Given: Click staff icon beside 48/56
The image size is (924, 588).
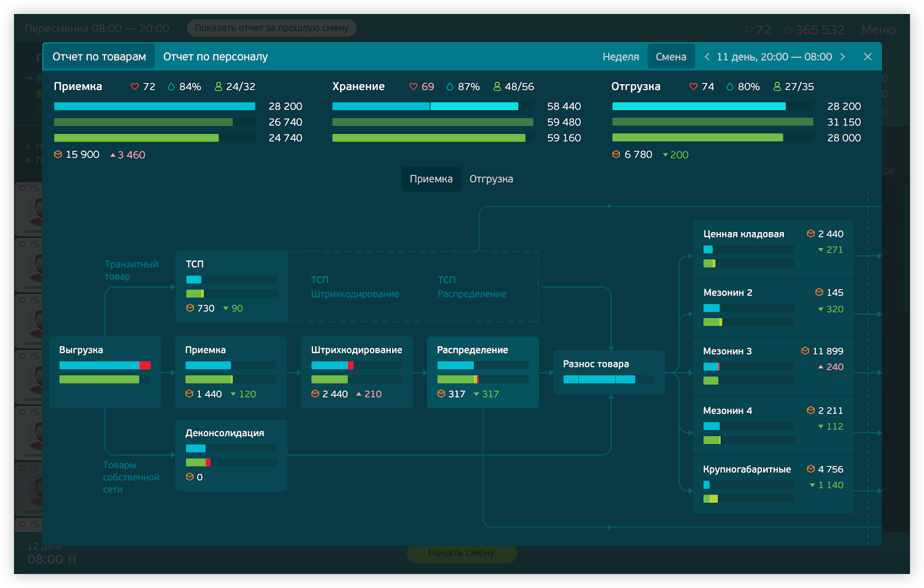Looking at the screenshot, I should 497,87.
